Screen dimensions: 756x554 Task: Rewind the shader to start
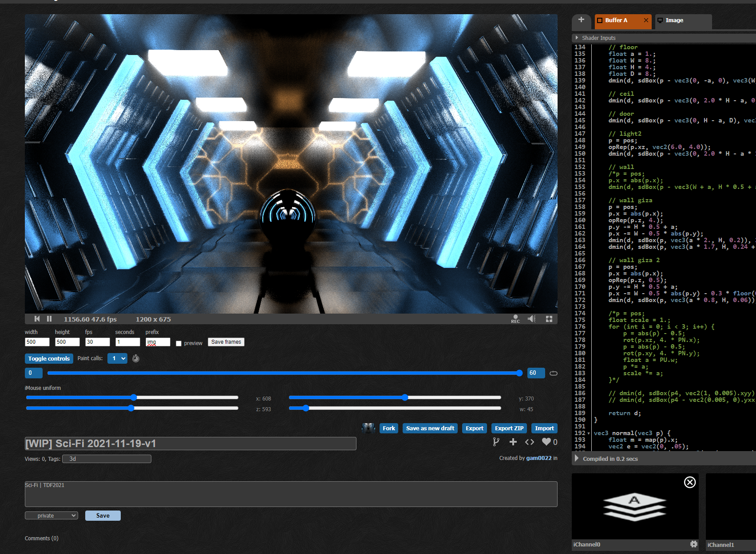(x=37, y=319)
